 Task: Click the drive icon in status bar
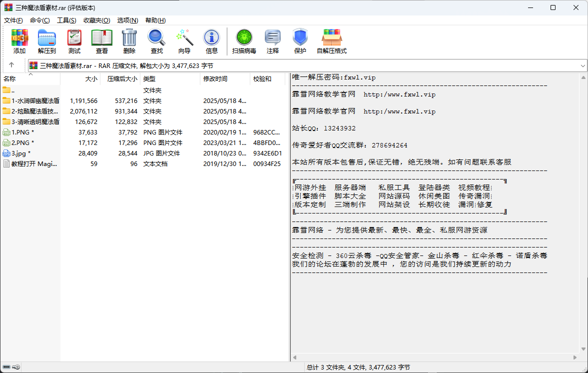click(x=6, y=367)
